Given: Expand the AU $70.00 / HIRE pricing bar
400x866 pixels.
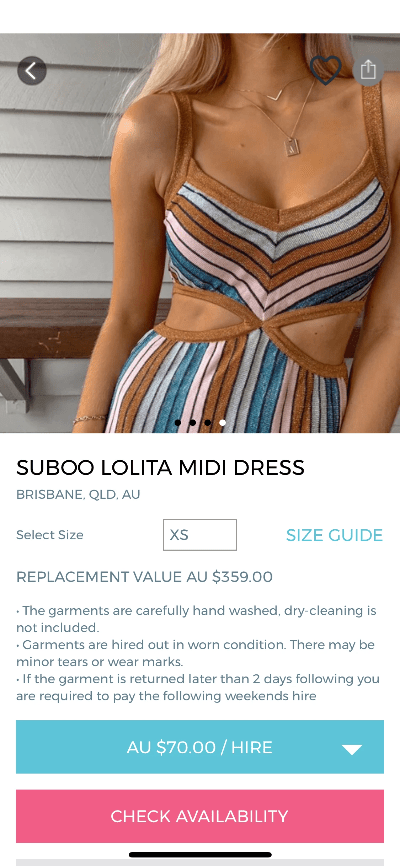Looking at the screenshot, I should pos(200,747).
